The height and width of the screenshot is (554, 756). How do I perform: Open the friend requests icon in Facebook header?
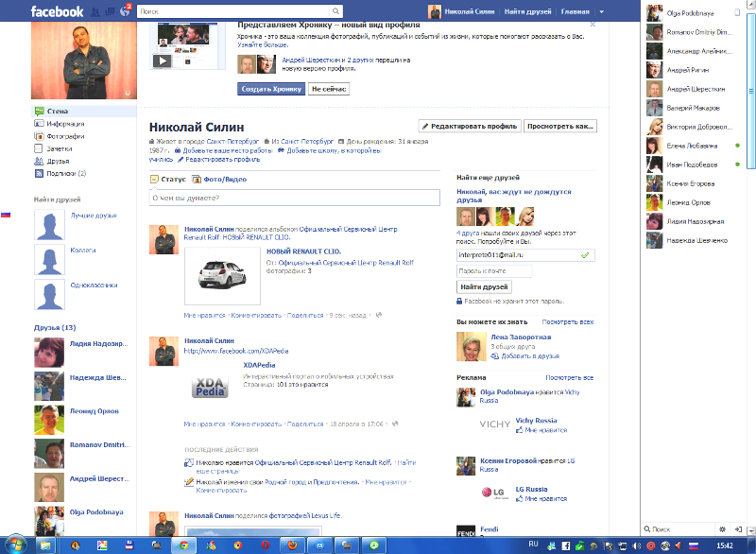coord(95,11)
